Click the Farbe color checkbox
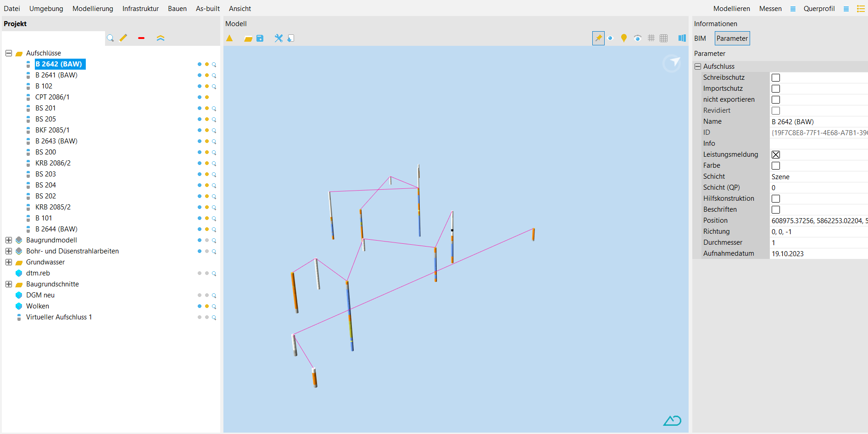 pos(776,166)
